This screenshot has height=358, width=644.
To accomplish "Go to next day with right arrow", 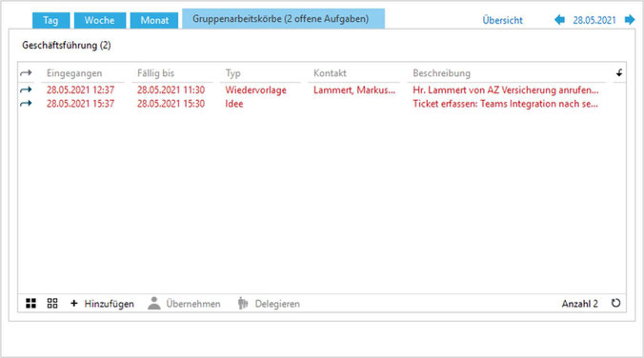I will point(630,20).
